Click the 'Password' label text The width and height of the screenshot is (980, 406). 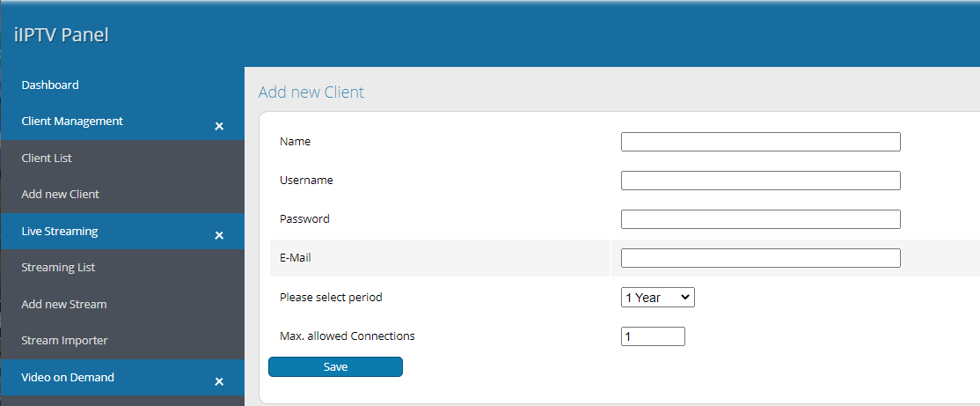pyautogui.click(x=304, y=219)
